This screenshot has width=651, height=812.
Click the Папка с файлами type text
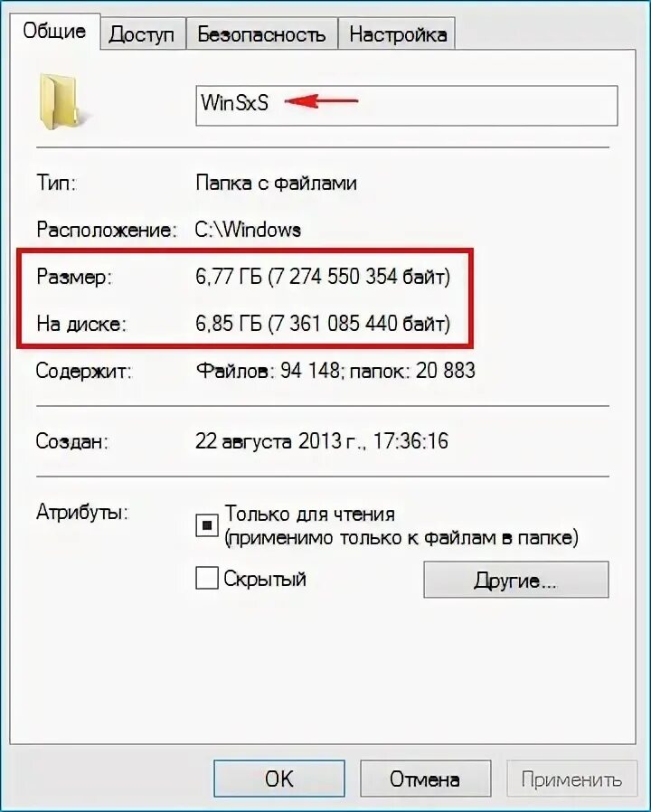coord(277,184)
